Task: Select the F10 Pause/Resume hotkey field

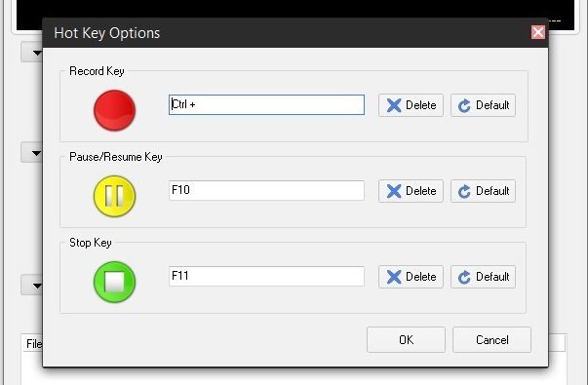Action: point(266,190)
